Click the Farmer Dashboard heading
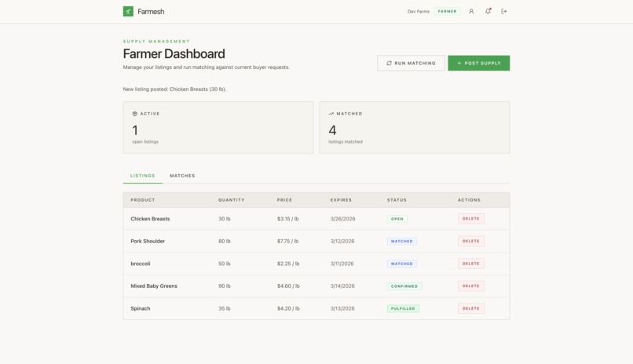The width and height of the screenshot is (633, 364). pos(174,53)
